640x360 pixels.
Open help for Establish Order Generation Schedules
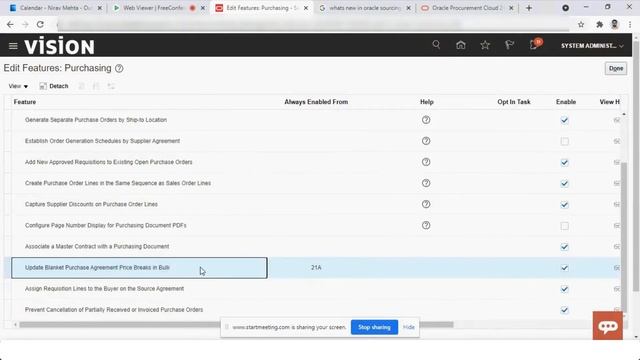426,141
